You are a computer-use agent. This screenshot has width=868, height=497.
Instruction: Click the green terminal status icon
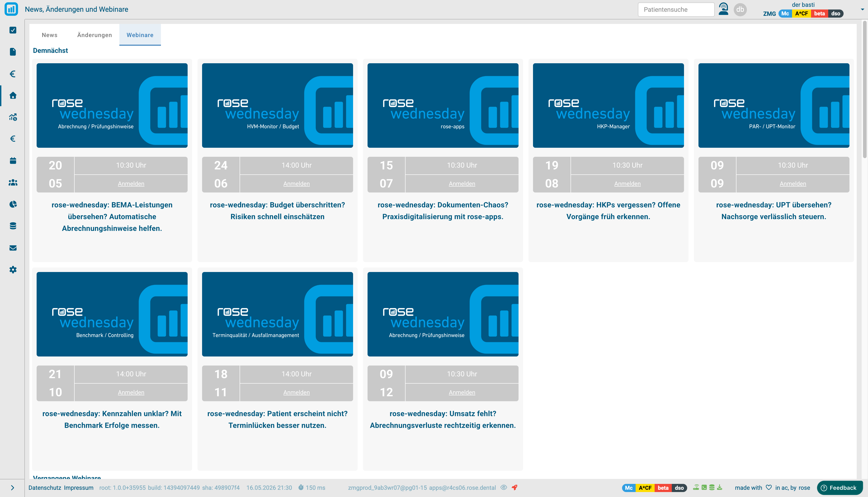(x=704, y=488)
